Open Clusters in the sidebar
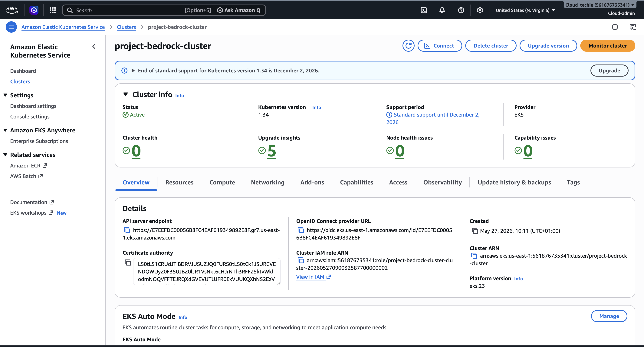Image resolution: width=644 pixels, height=347 pixels. [x=20, y=82]
